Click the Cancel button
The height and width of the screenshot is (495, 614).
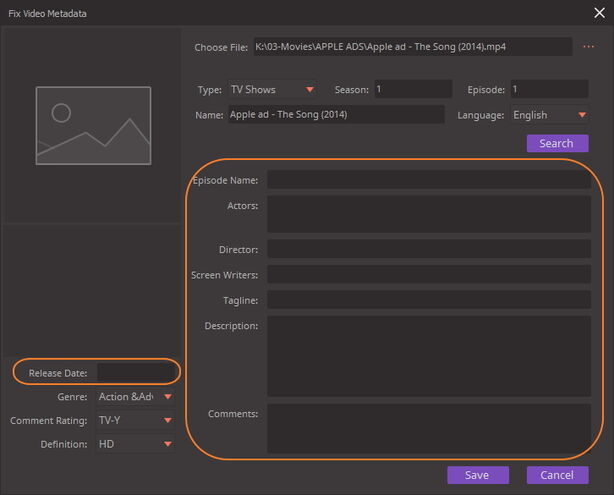[557, 475]
